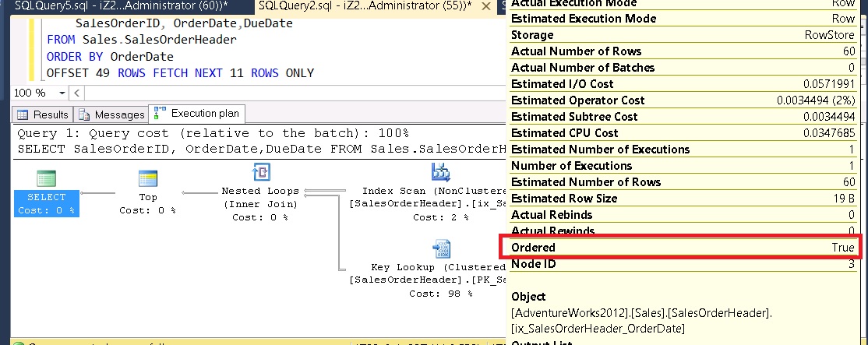The image size is (868, 345).
Task: Click the SELECT statement text under query cost
Action: tap(263, 149)
